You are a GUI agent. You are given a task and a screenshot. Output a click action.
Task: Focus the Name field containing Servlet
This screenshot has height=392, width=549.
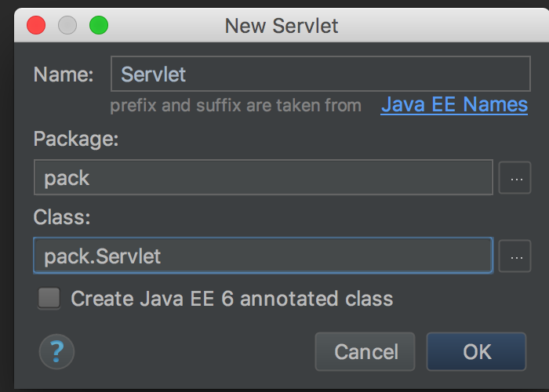(x=321, y=74)
